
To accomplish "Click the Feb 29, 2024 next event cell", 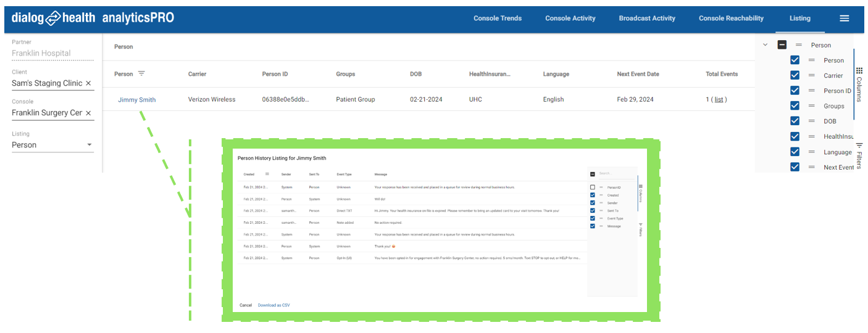I will pos(635,100).
